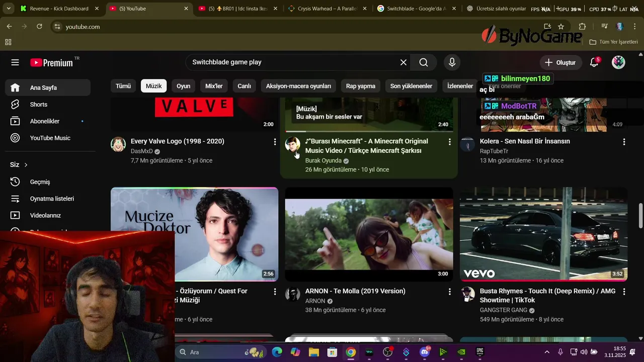Open Abonelikler in sidebar

[48, 121]
